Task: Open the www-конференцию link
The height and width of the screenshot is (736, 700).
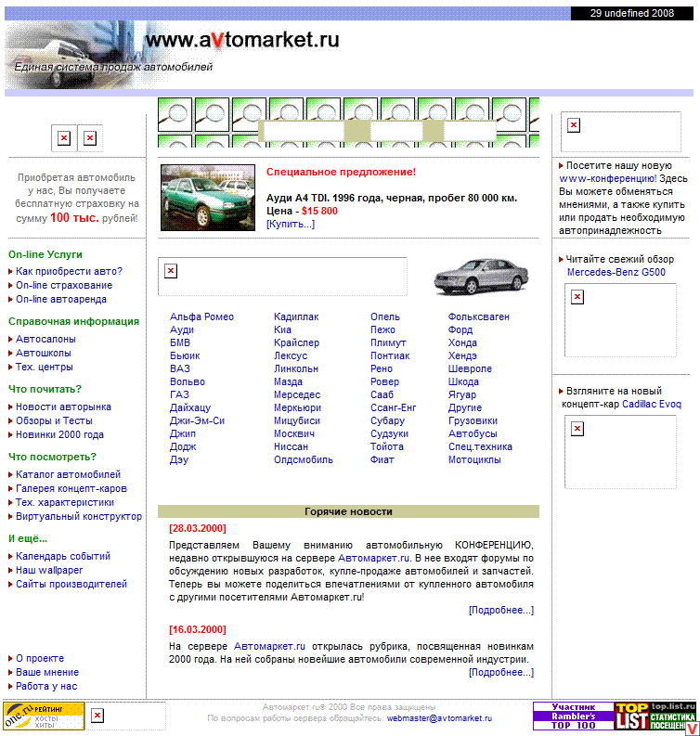Action: (608, 179)
